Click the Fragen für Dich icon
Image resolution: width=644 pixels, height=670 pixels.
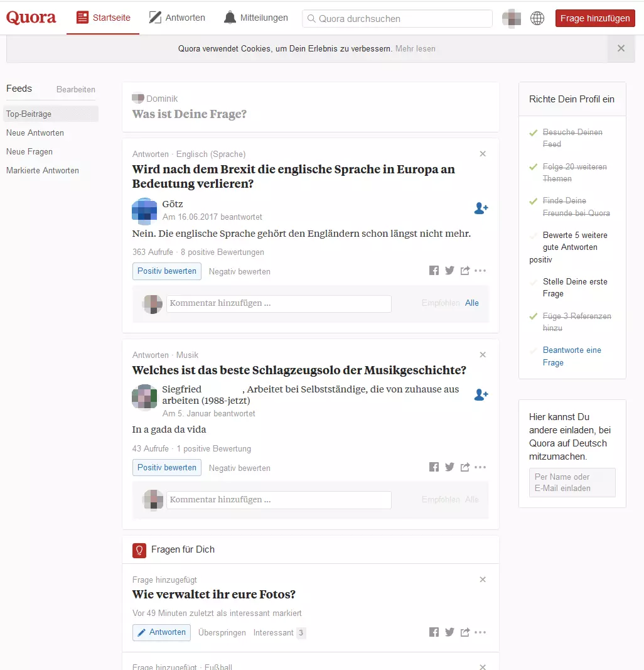pyautogui.click(x=139, y=550)
